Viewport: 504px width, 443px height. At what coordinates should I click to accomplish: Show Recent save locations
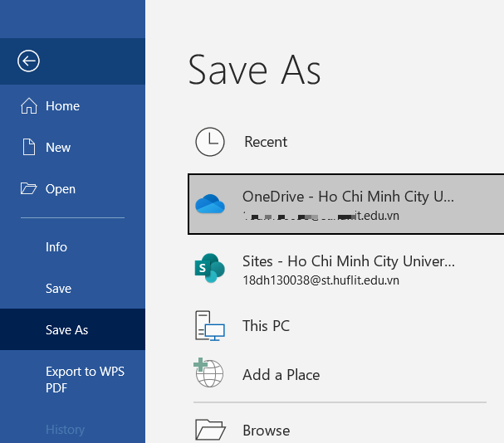346,142
